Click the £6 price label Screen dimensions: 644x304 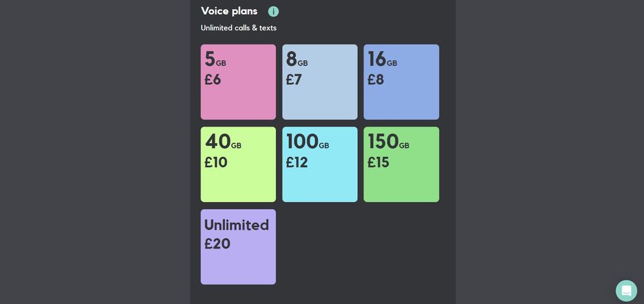[213, 79]
